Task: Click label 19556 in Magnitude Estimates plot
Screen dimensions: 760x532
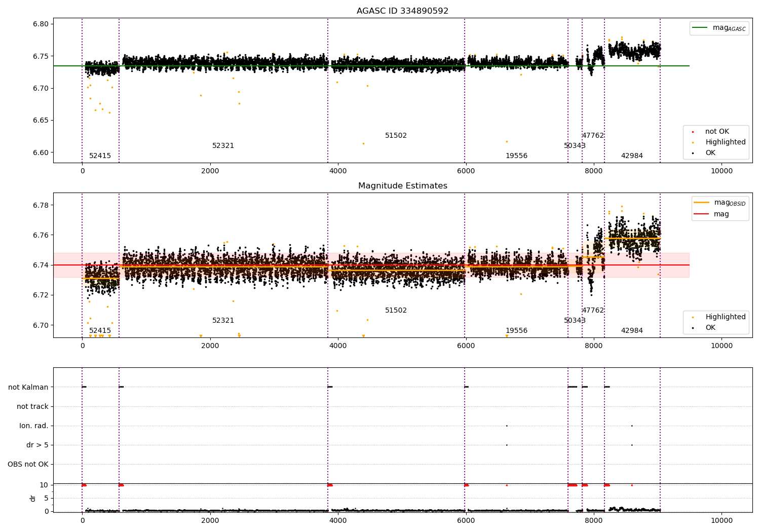Action: click(x=516, y=331)
